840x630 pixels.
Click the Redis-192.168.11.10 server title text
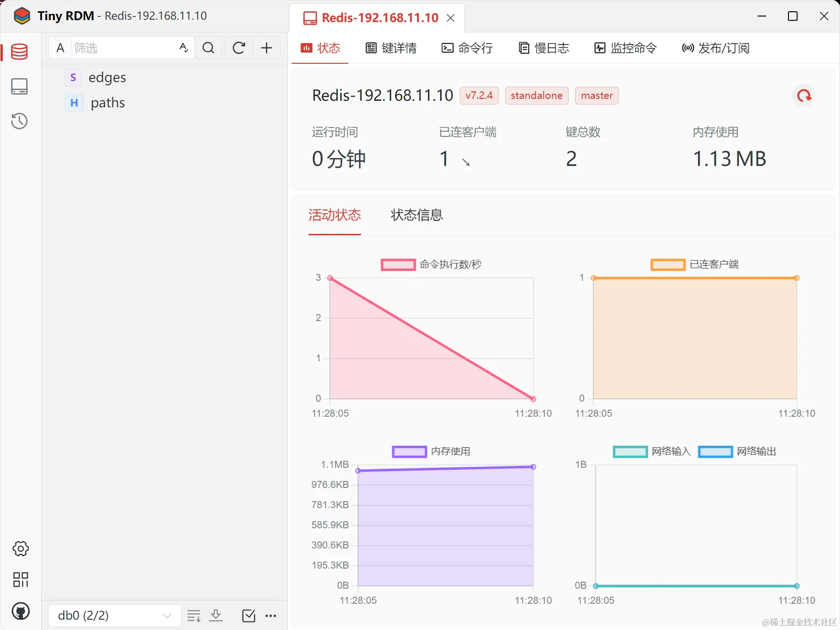[x=382, y=96]
